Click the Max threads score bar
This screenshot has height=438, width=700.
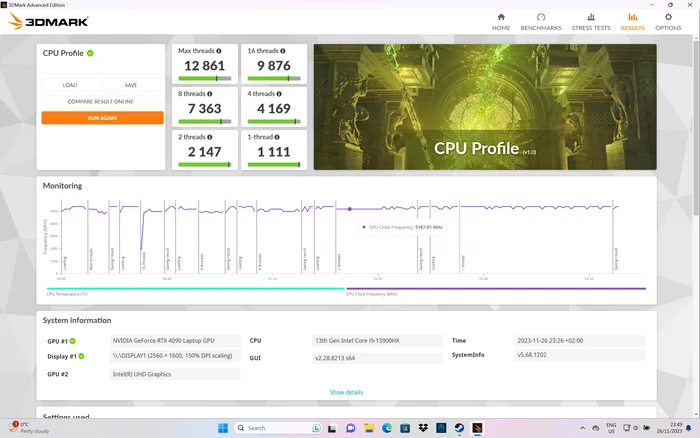204,78
